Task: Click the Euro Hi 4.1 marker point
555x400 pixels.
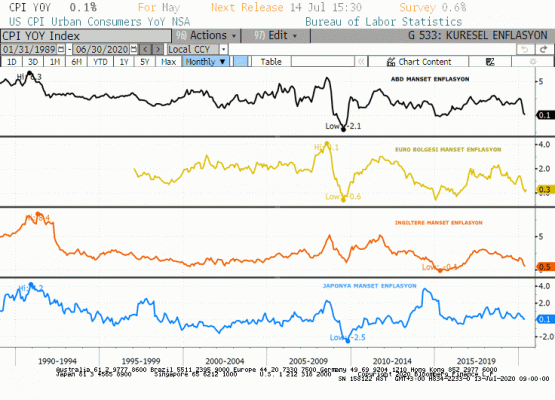Action: 327,143
